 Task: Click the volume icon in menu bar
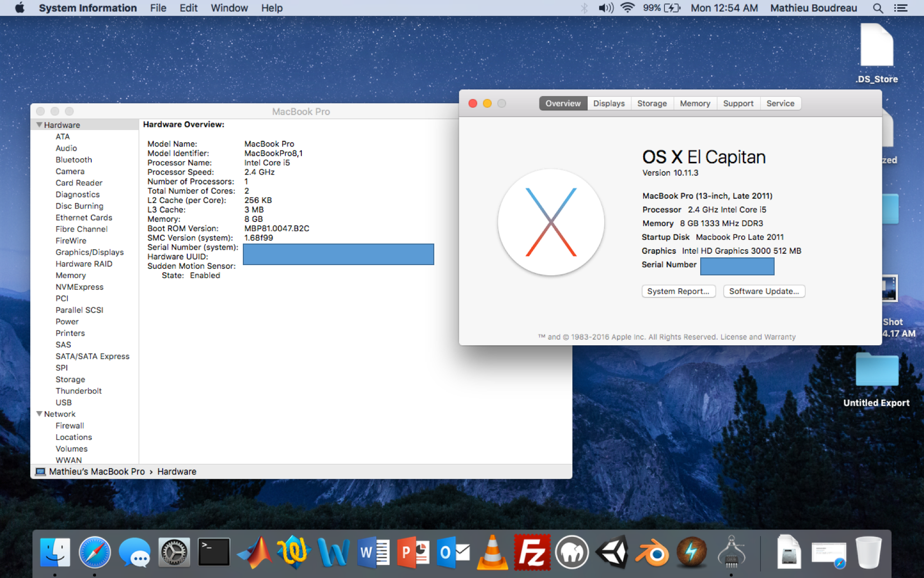[x=606, y=8]
